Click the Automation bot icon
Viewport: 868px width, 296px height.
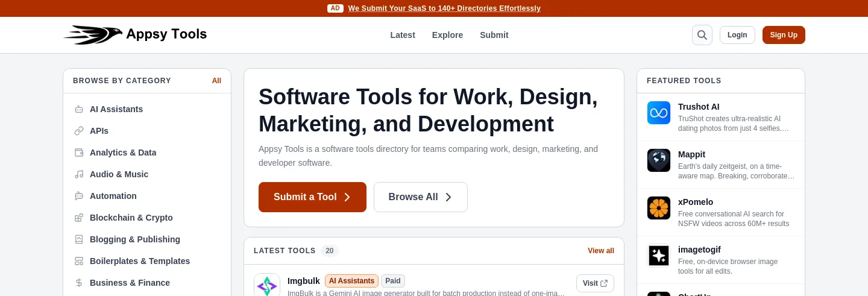click(79, 196)
